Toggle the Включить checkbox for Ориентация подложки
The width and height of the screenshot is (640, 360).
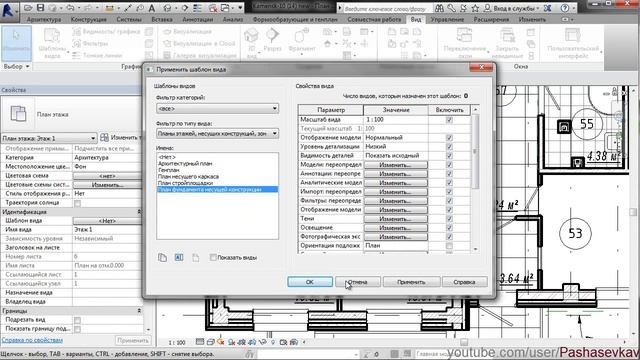449,246
